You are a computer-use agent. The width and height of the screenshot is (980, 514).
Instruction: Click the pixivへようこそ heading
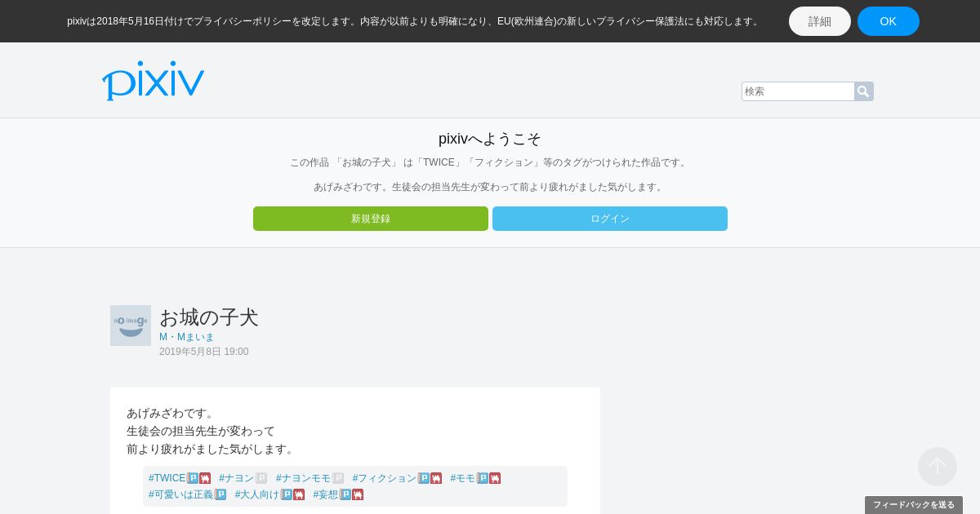click(490, 139)
